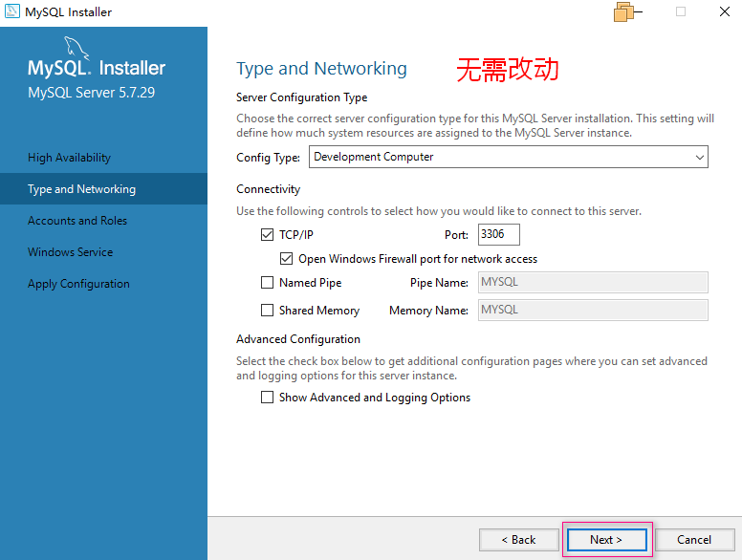Open Windows Service step
This screenshot has height=560, width=742.
70,252
